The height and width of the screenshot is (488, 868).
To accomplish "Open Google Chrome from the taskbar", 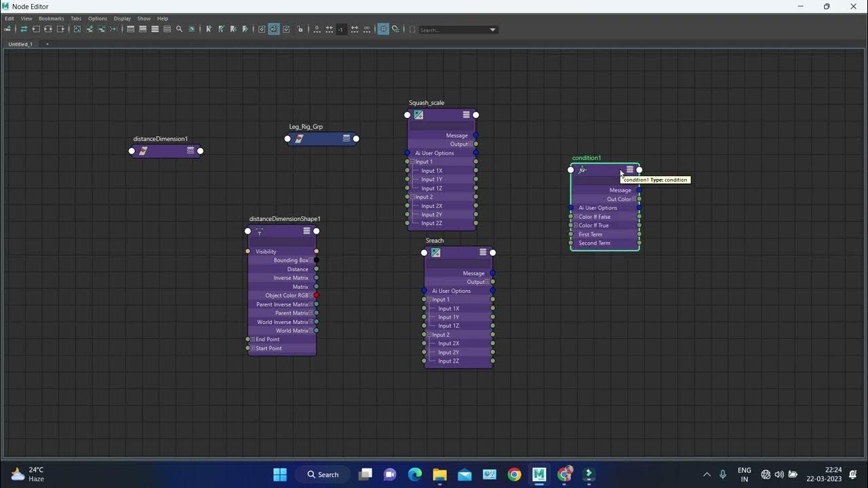I will [515, 474].
